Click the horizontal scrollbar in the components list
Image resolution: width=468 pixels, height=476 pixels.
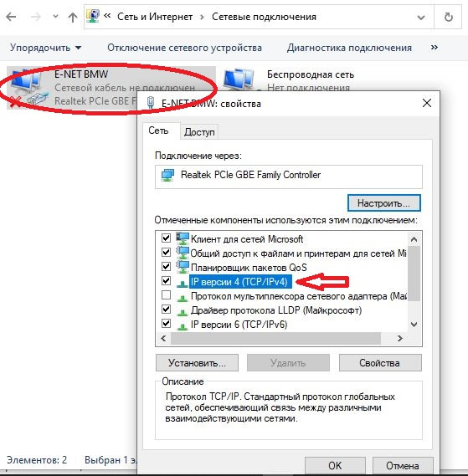coord(275,338)
